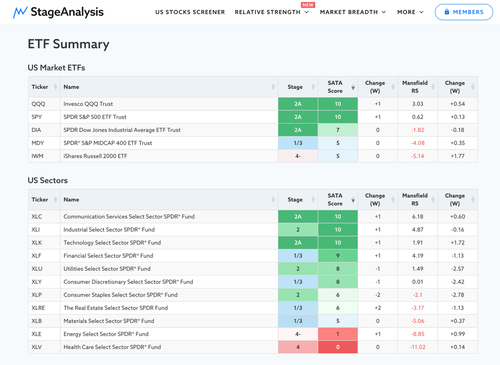Click the XLP ticker cell

coord(44,295)
